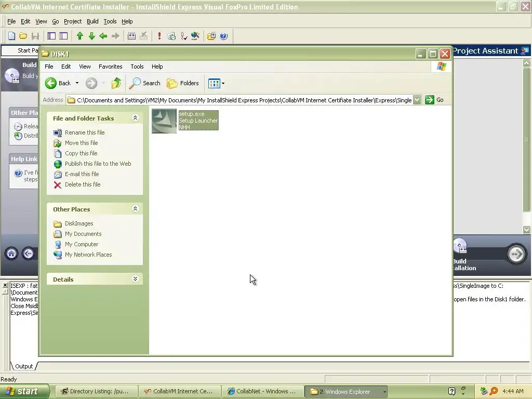Click Rename this file
The height and width of the screenshot is (399, 532).
(85, 132)
